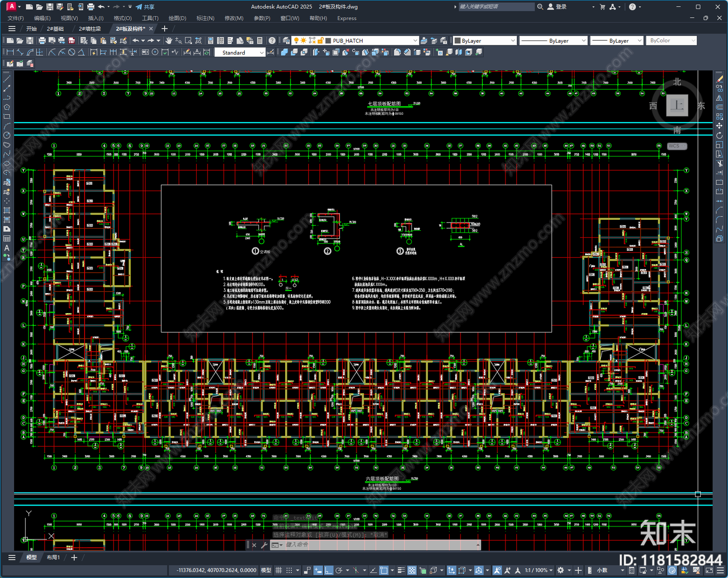
Task: Open the Express menu
Action: [x=347, y=18]
